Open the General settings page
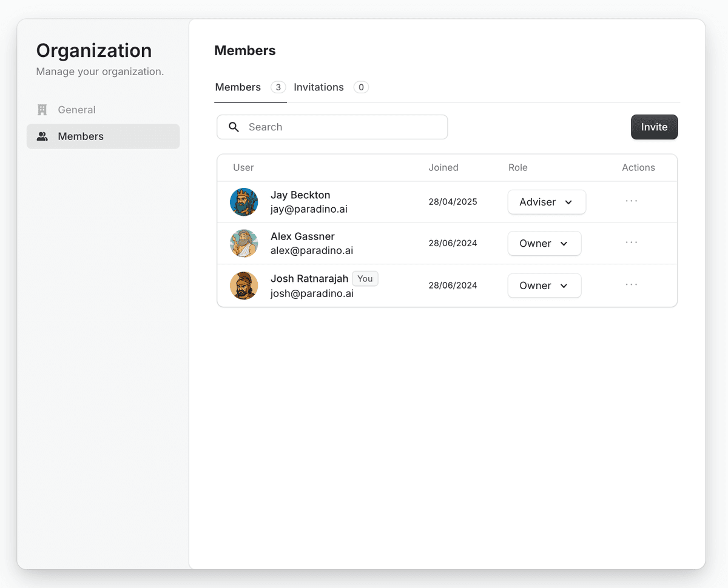Viewport: 728px width, 588px height. tap(76, 110)
